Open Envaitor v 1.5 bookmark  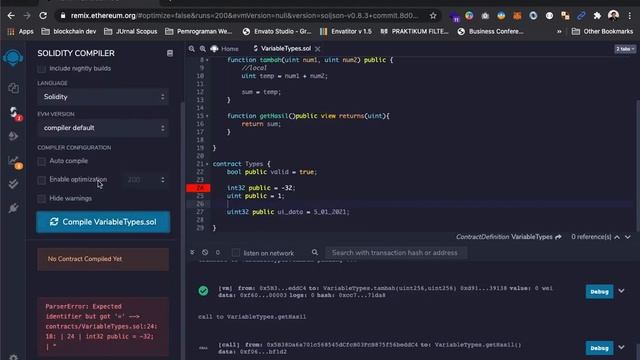pos(346,31)
